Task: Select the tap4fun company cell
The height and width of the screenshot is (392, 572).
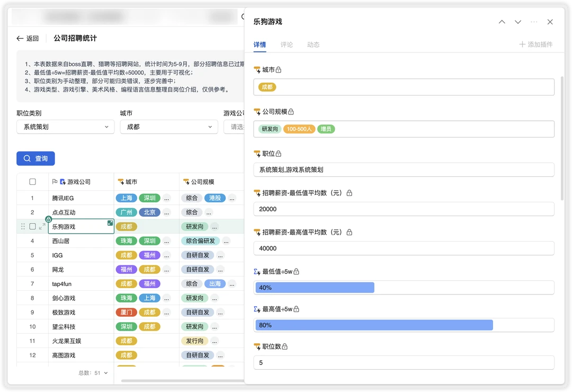Action: point(81,283)
